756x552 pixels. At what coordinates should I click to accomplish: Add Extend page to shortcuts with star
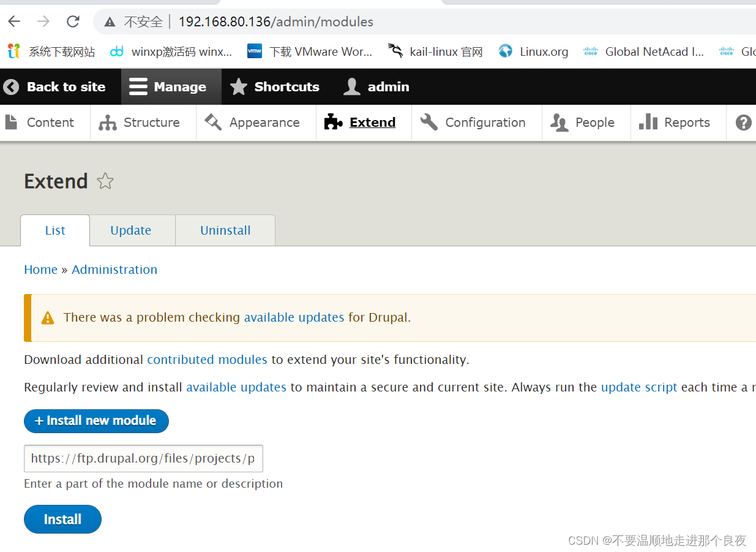105,181
